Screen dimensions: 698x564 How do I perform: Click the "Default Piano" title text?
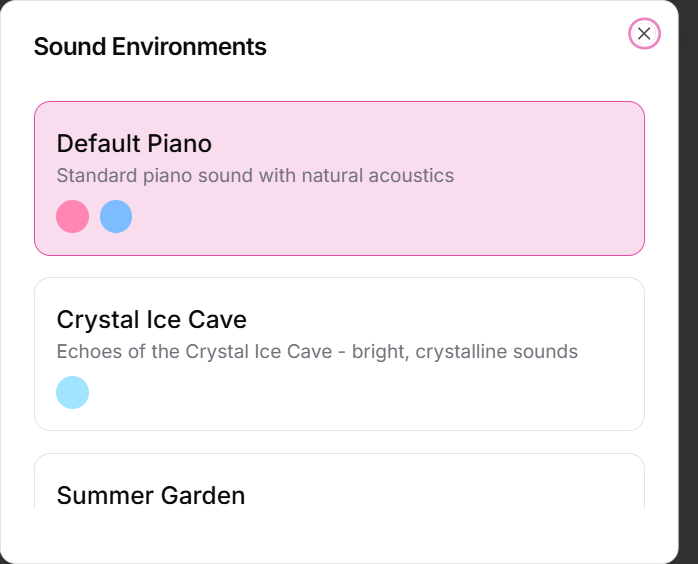point(134,143)
